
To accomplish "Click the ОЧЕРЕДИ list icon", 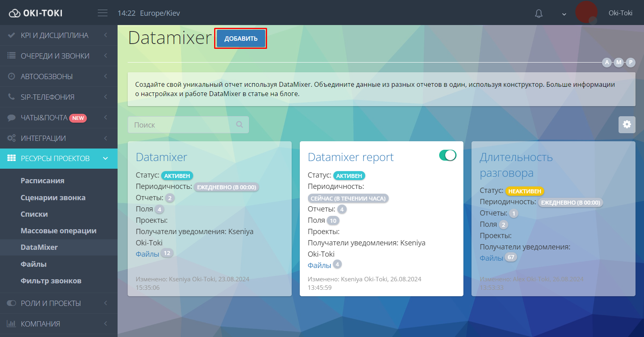I will [12, 56].
